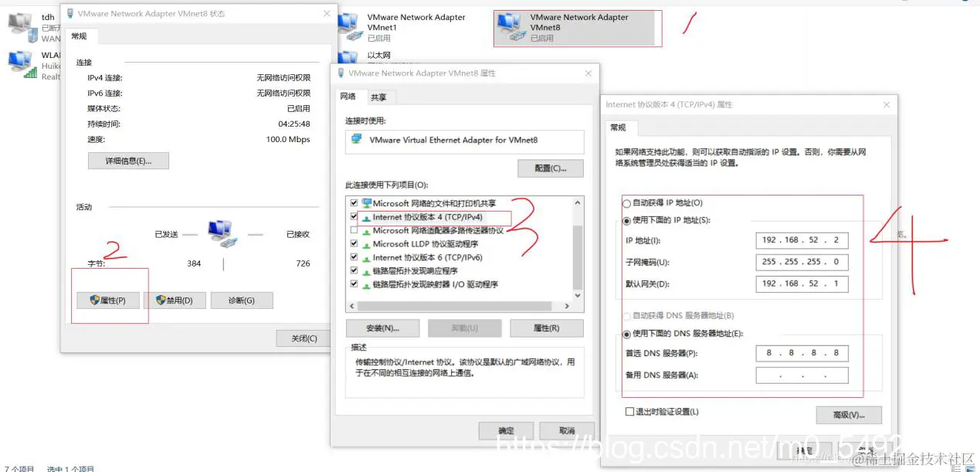The width and height of the screenshot is (980, 472).
Task: Click the items list scrollbar down arrow
Action: coord(578,294)
